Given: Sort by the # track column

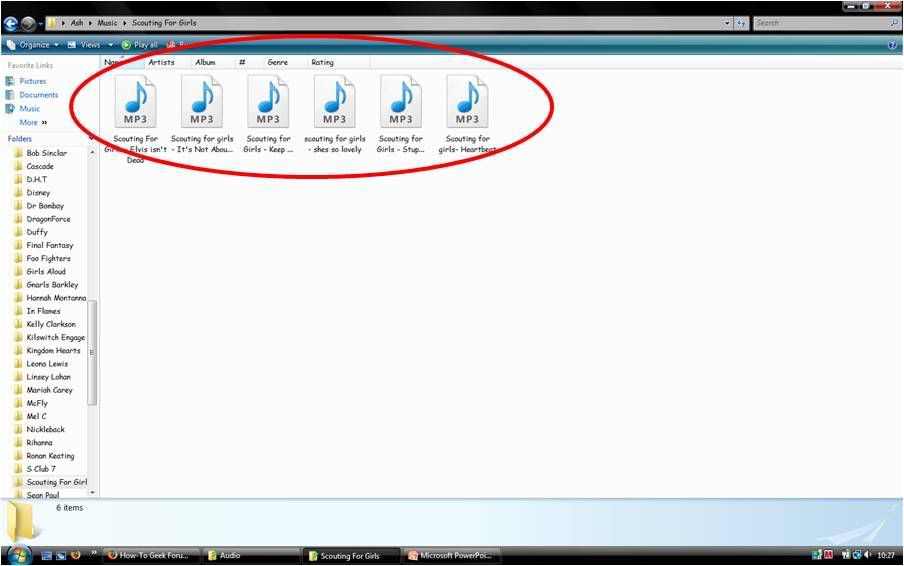Looking at the screenshot, I should pyautogui.click(x=243, y=62).
